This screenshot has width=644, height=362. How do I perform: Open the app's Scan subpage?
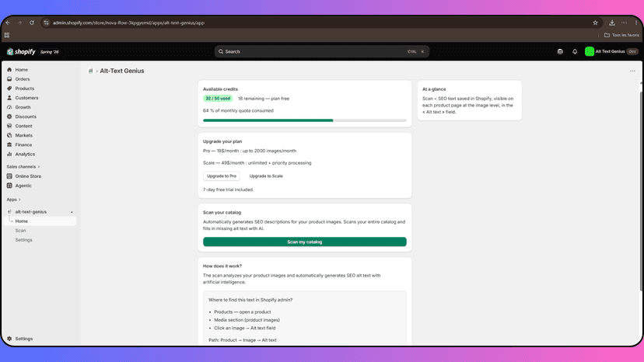click(20, 231)
